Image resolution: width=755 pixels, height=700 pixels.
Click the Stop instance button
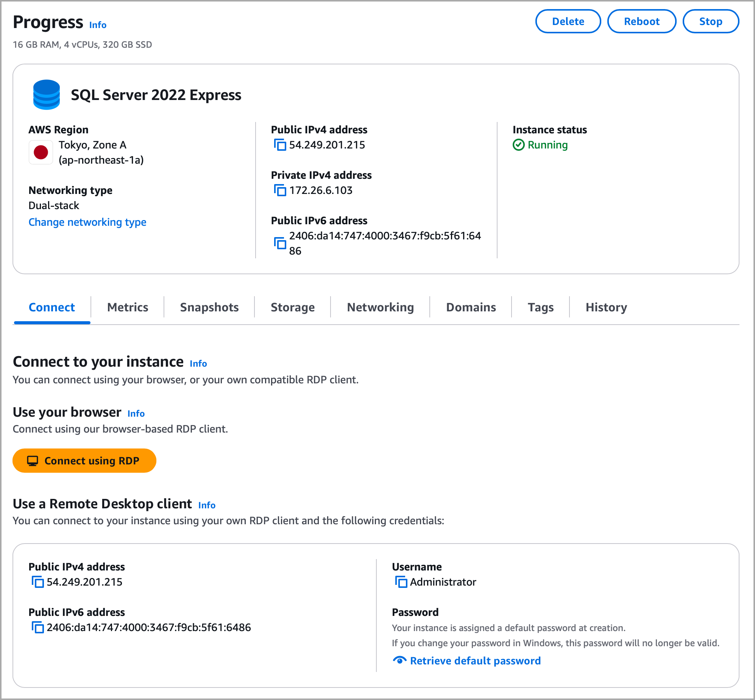[710, 22]
